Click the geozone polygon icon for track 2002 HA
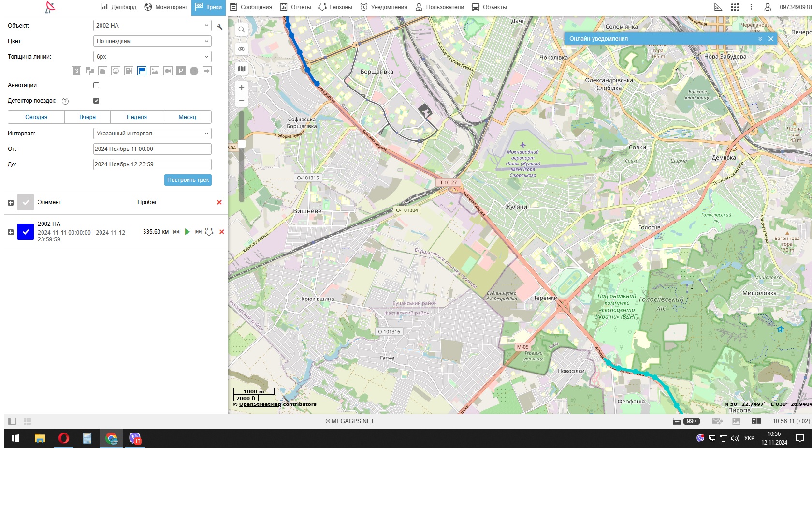812x508 pixels. [209, 232]
